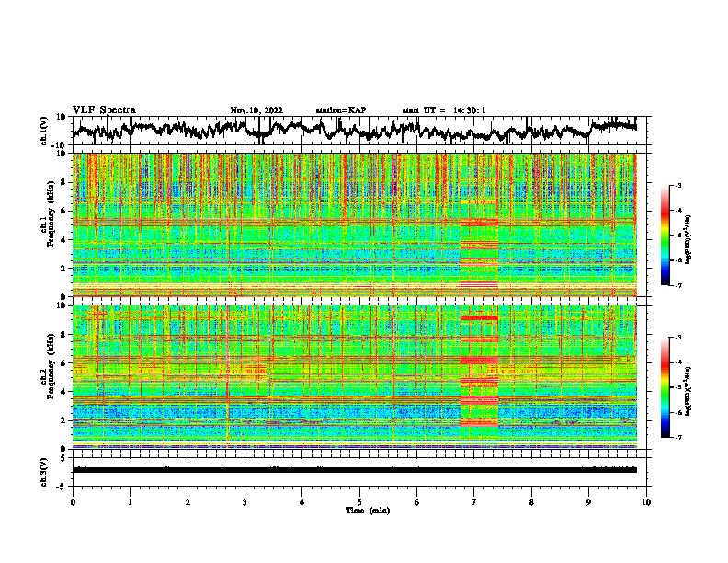Click the -3 label on ch.1 colorbar
The width and height of the screenshot is (728, 563).
click(678, 185)
